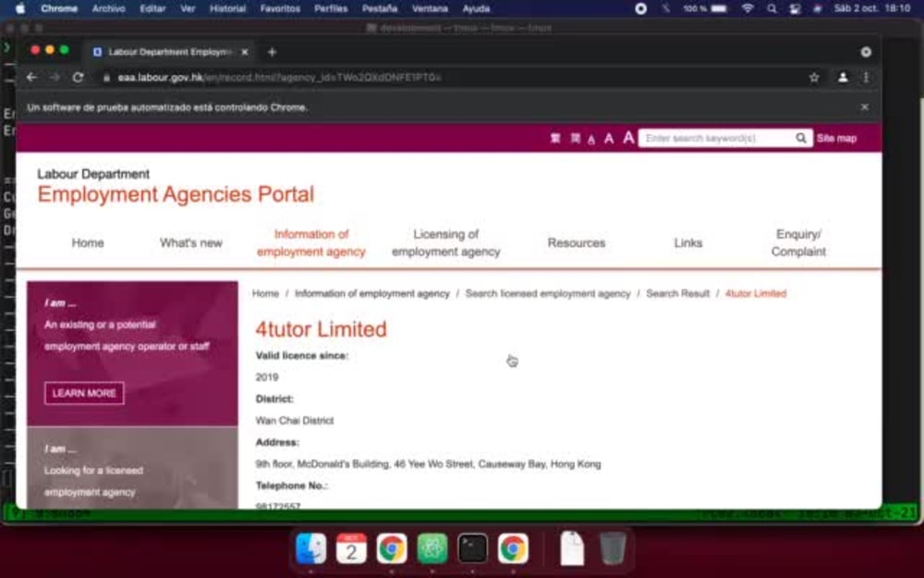Click the browser forward arrow

coord(55,78)
